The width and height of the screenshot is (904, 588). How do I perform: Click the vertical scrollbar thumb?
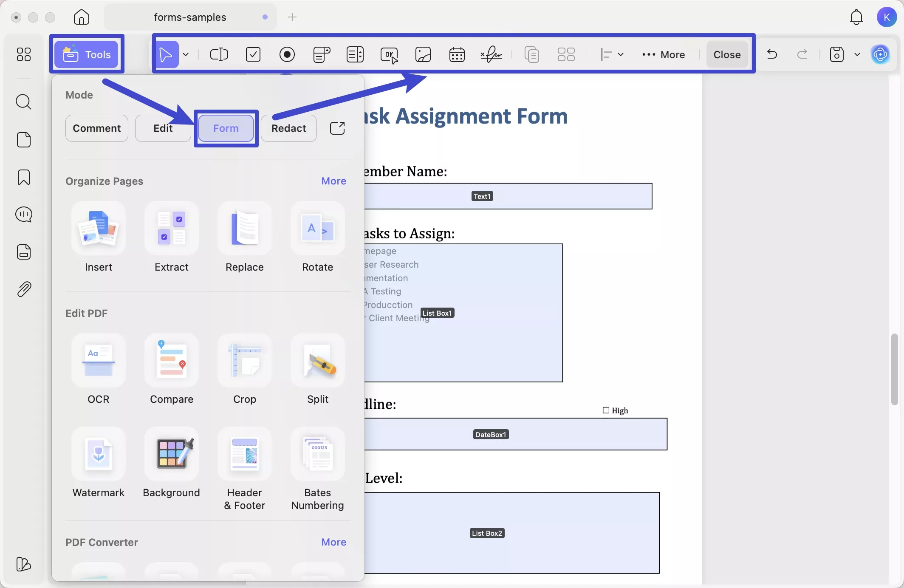894,370
